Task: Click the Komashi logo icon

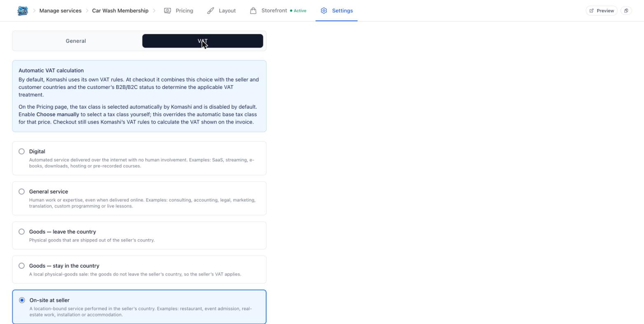Action: 23,11
